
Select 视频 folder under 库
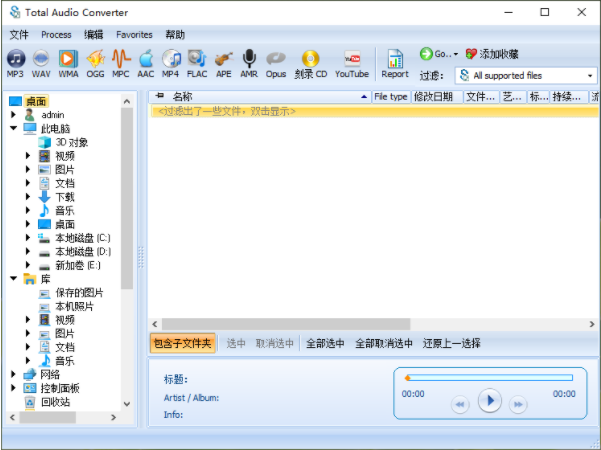(x=65, y=320)
